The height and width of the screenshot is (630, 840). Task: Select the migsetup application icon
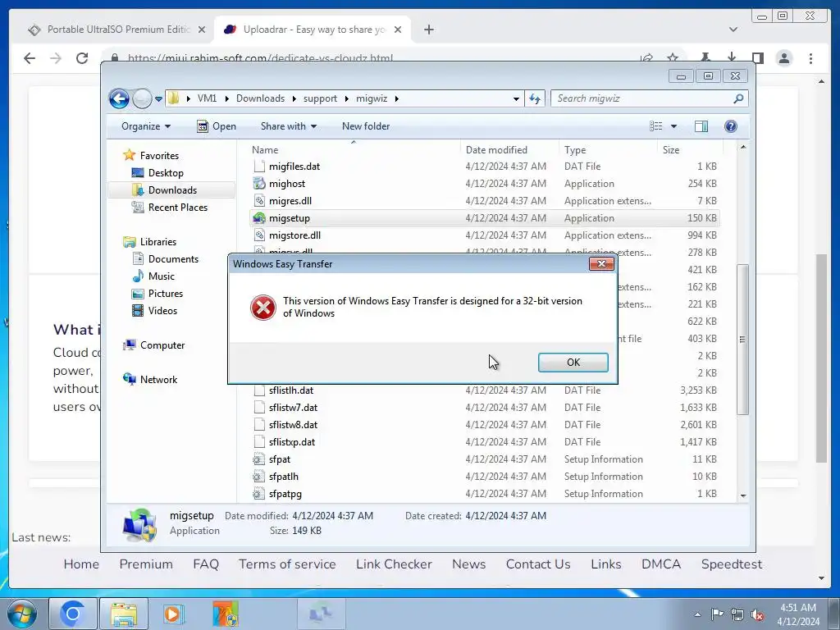tap(259, 218)
